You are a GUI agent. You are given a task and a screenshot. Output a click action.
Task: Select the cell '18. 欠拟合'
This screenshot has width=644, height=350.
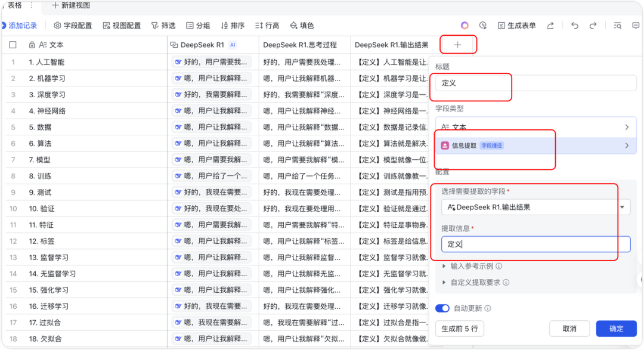pyautogui.click(x=94, y=339)
